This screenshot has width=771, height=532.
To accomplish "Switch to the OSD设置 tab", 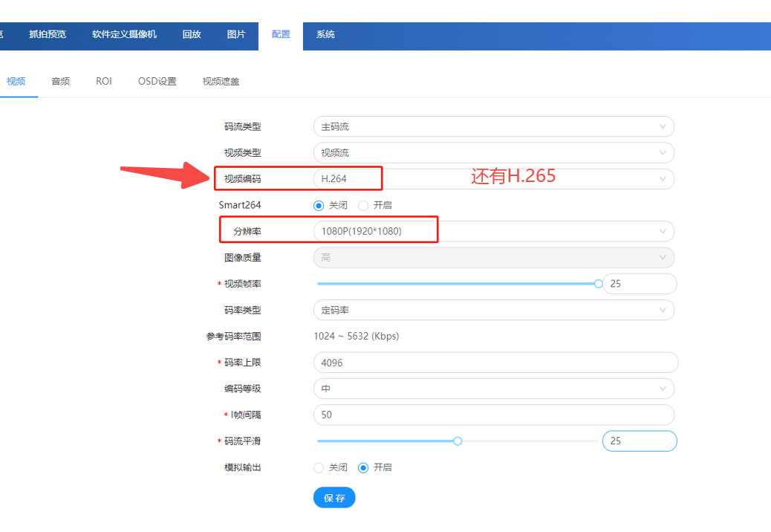I will pyautogui.click(x=156, y=81).
